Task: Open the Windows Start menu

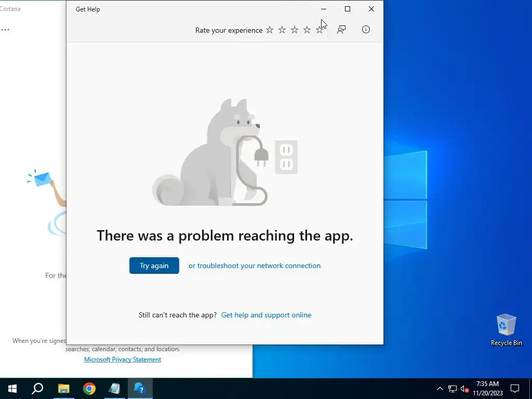Action: pos(12,389)
